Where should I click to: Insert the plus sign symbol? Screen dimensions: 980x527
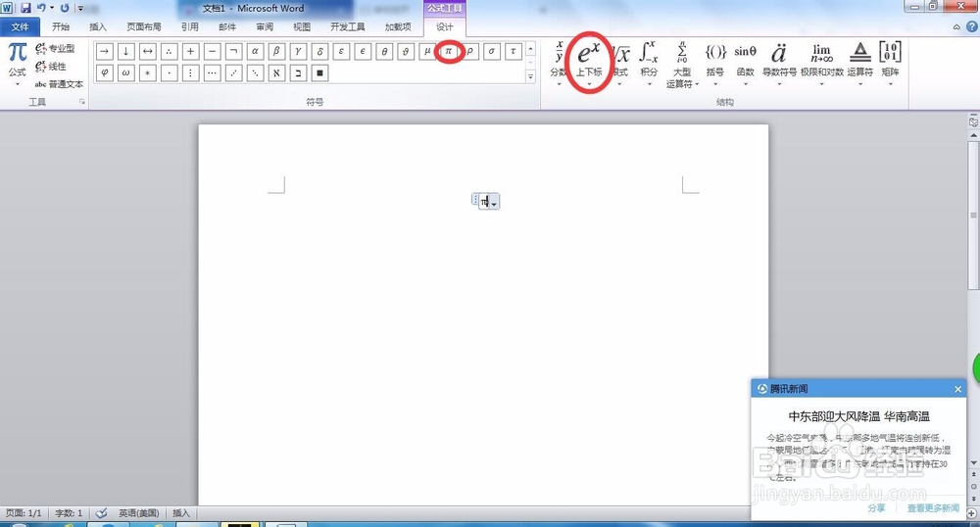[191, 52]
